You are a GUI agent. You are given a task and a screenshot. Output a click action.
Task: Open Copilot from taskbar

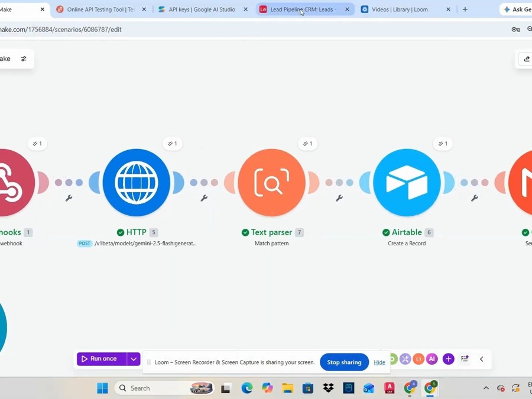click(267, 387)
